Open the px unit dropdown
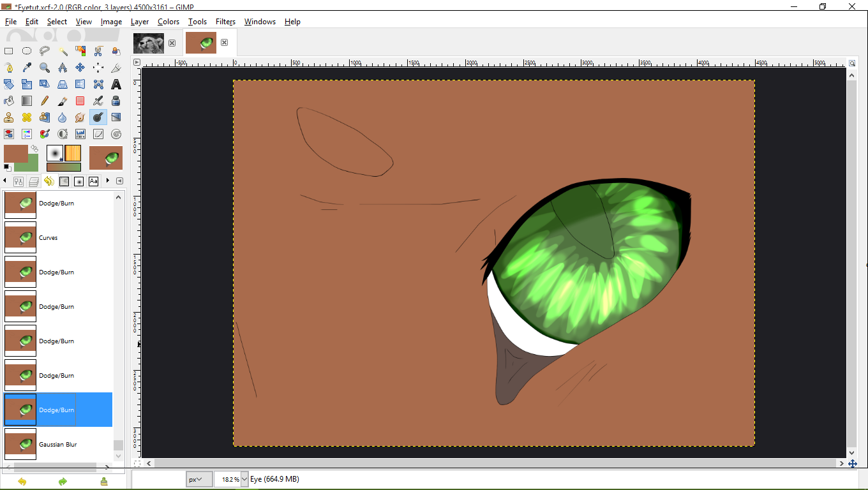Viewport: 868px width, 490px height. tap(199, 479)
